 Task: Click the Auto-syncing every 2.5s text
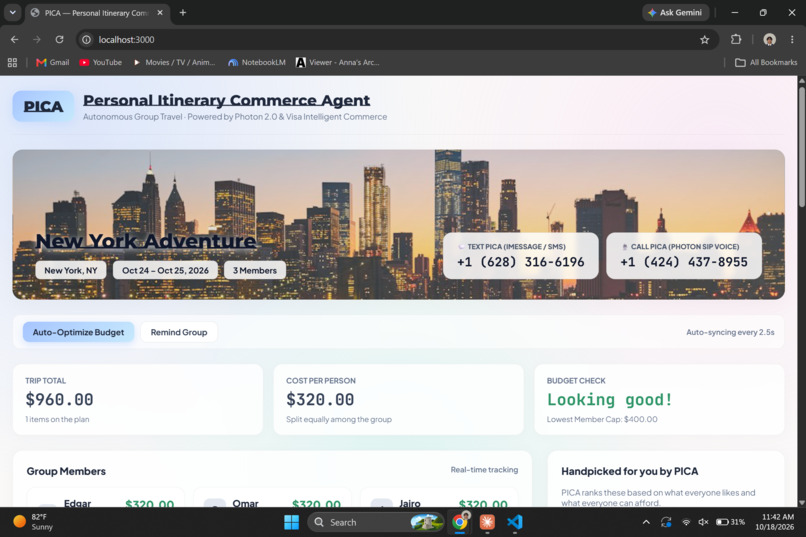click(730, 332)
